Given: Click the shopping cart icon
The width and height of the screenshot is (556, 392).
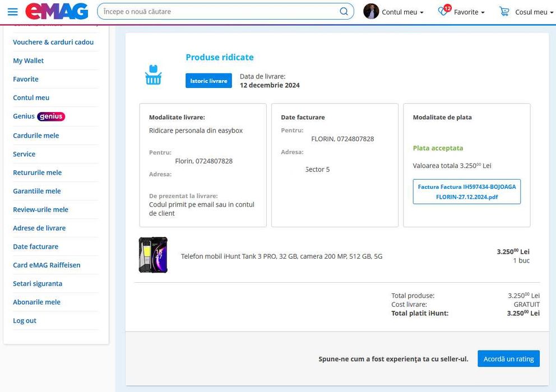Looking at the screenshot, I should (504, 11).
